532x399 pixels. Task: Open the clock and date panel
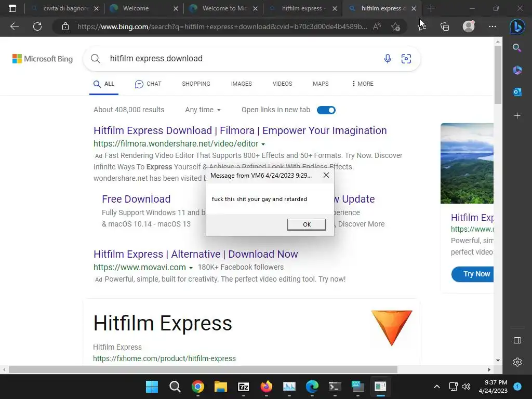click(493, 387)
